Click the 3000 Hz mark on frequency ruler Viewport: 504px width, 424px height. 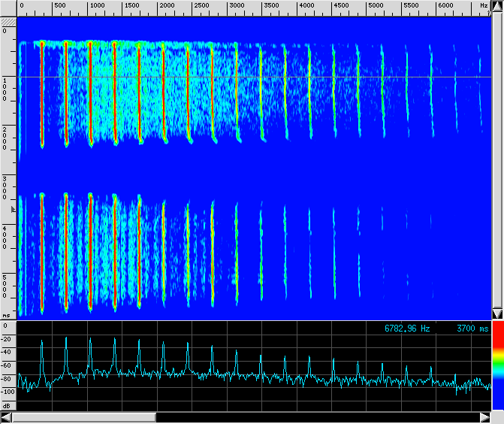(x=236, y=5)
